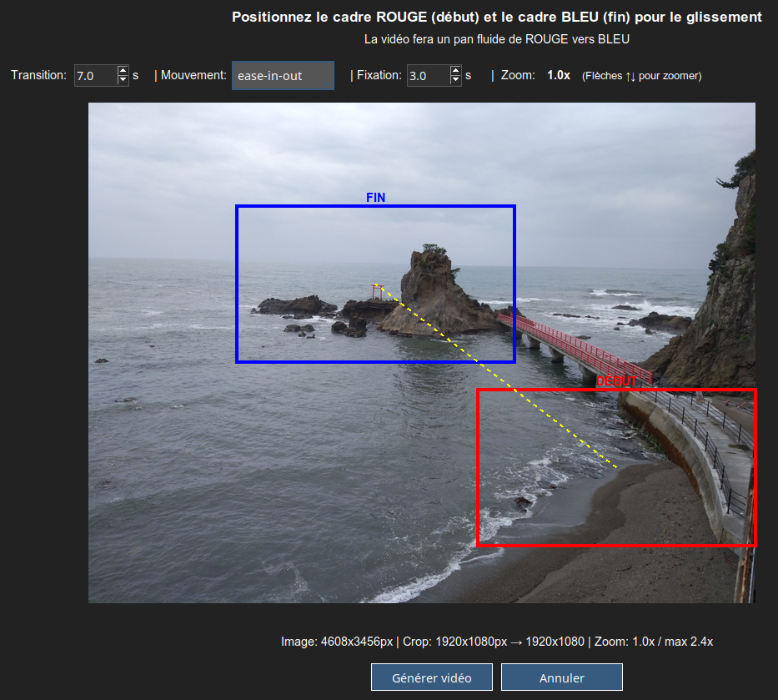The image size is (778, 700).
Task: Decrease the Fixation time with down arrow
Action: [455, 80]
